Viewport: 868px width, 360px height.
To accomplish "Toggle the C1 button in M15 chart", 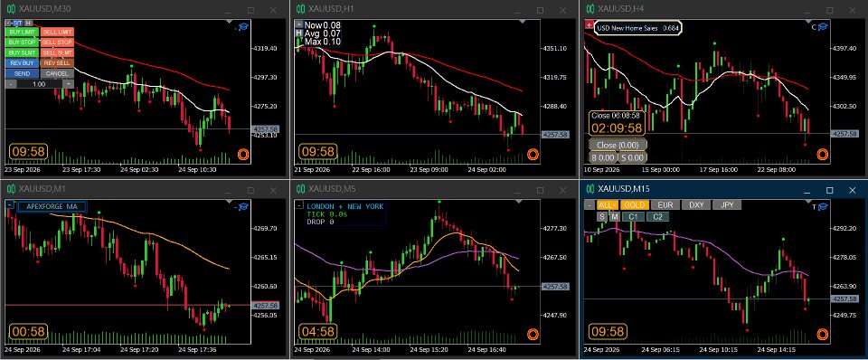I will (633, 216).
